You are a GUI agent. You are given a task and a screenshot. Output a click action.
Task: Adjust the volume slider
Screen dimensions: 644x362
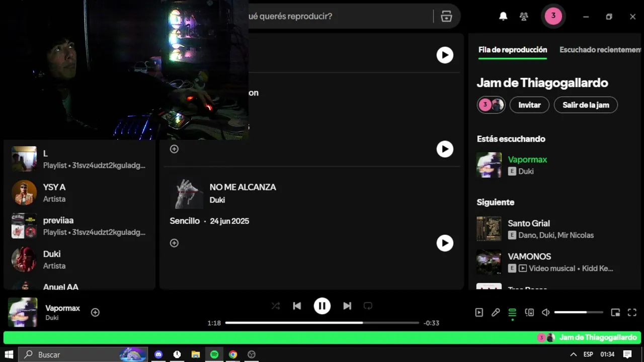579,312
